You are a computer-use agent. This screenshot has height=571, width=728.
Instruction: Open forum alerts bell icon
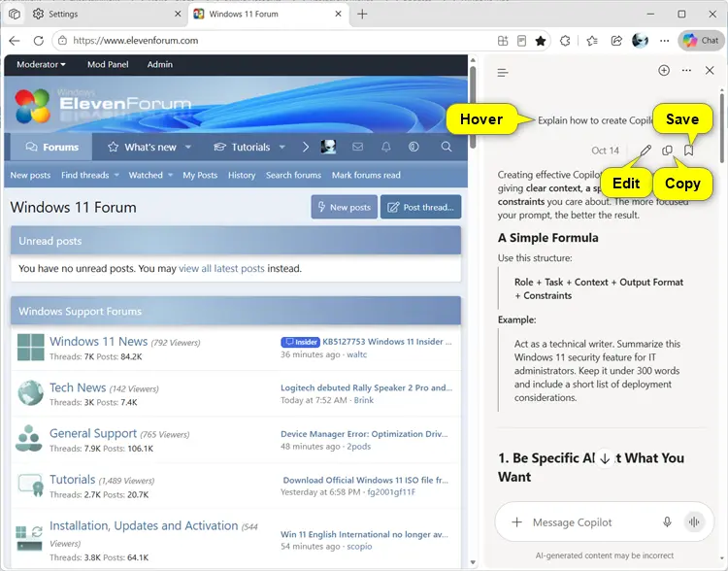pyautogui.click(x=385, y=147)
